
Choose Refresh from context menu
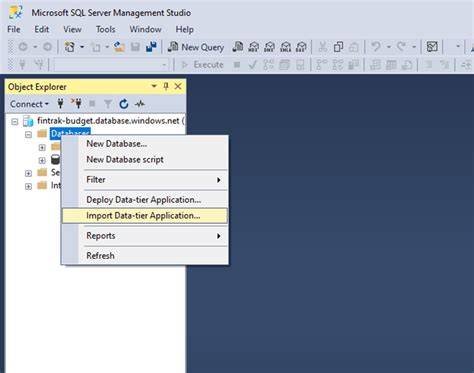(x=145, y=256)
